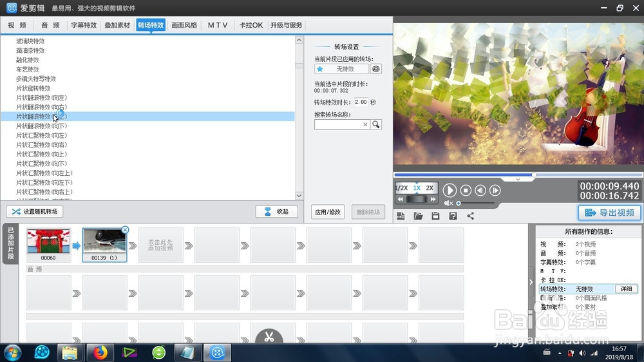This screenshot has width=644, height=362.
Task: Click the random transition dice icon
Action: pos(376,69)
